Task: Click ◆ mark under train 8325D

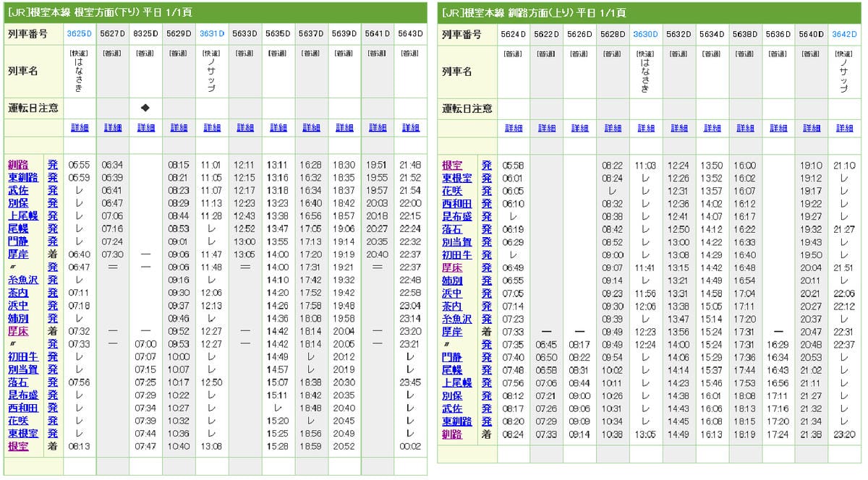Action: [145, 108]
